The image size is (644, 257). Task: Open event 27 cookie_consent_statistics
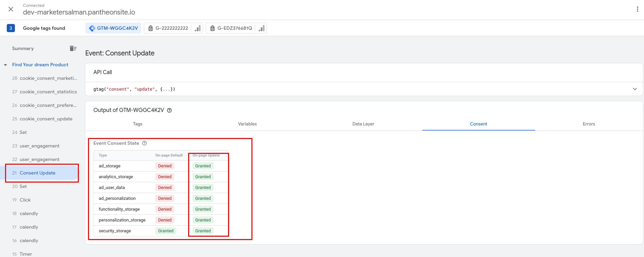pos(48,92)
